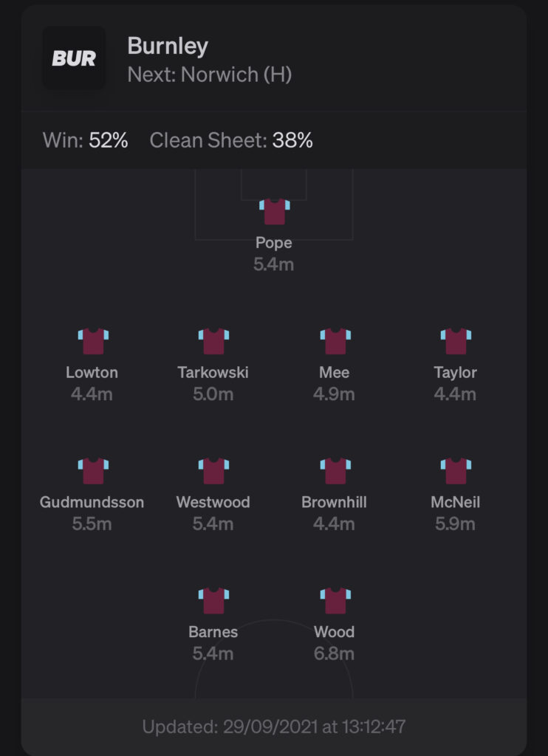Image resolution: width=548 pixels, height=756 pixels.
Task: Select Barnes's shirt icon
Action: [x=213, y=601]
